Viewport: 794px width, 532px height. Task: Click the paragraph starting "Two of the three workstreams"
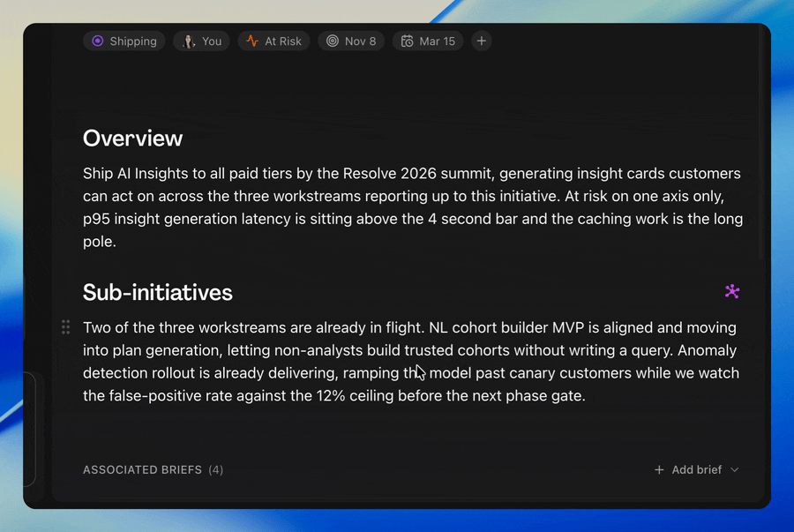[410, 362]
